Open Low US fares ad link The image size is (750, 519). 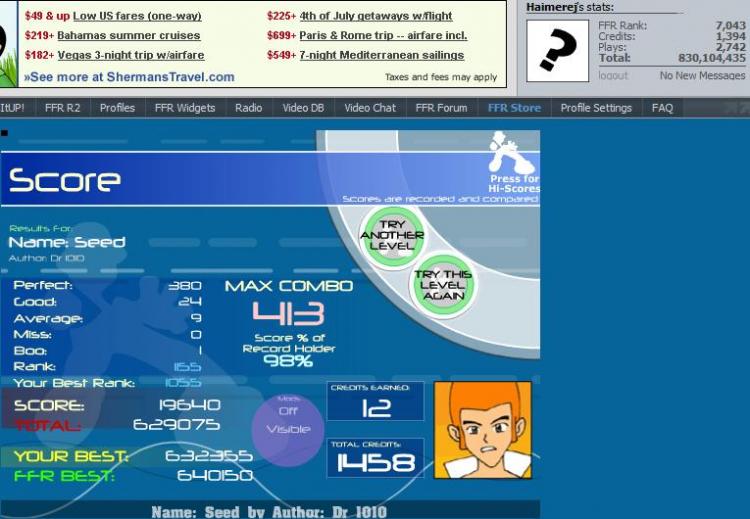137,16
